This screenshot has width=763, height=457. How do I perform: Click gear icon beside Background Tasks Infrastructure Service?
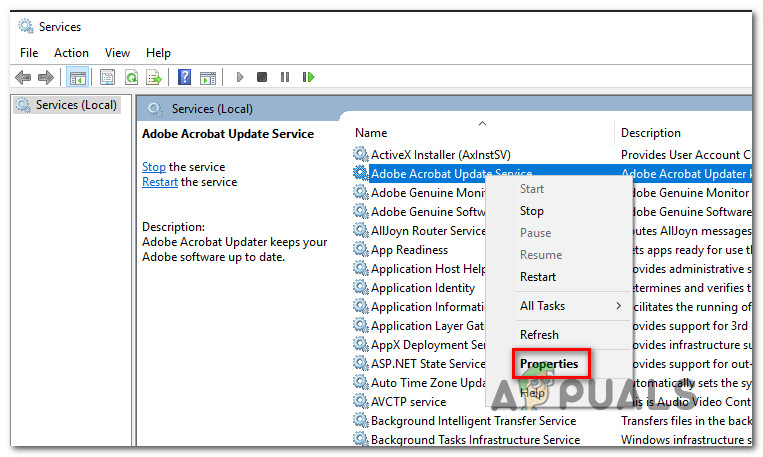[361, 439]
